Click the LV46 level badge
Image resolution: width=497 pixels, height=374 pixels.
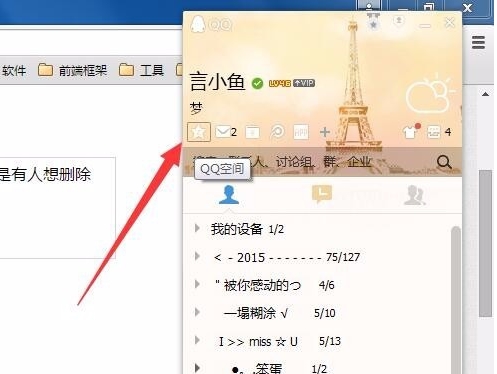click(280, 83)
